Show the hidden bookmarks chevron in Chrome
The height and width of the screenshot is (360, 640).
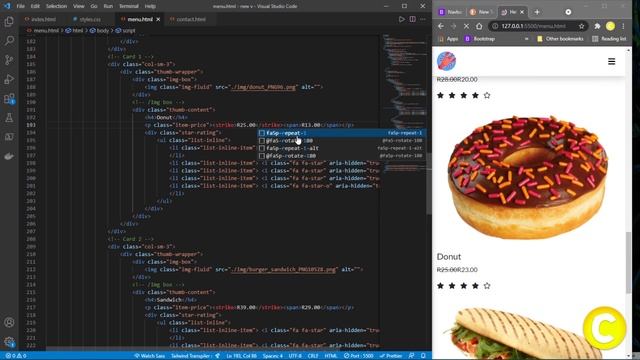[x=526, y=39]
